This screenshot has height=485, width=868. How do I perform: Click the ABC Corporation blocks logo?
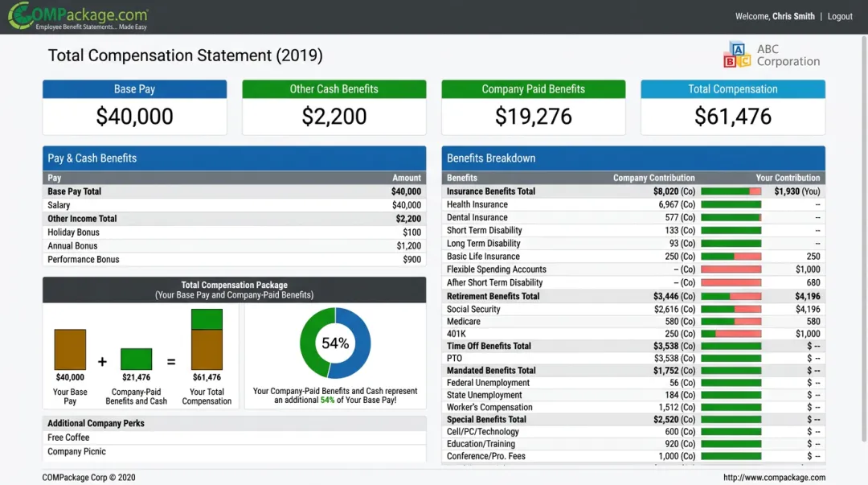tap(737, 55)
